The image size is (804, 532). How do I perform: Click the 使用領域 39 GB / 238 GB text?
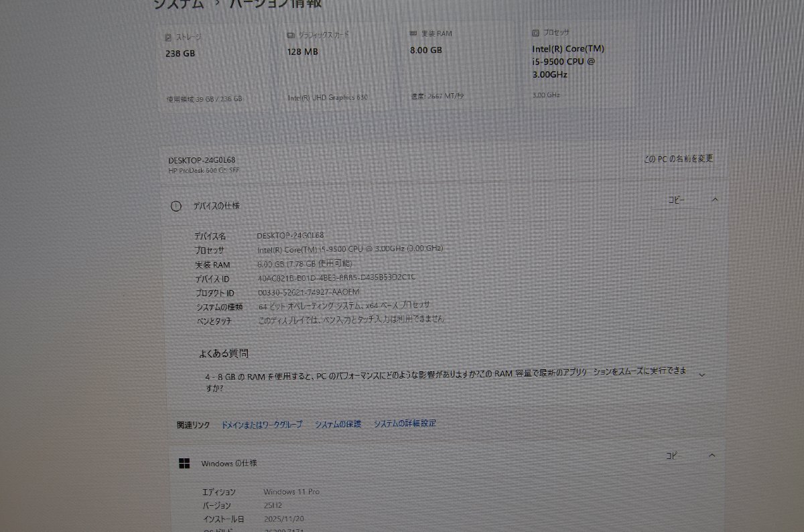tap(204, 99)
